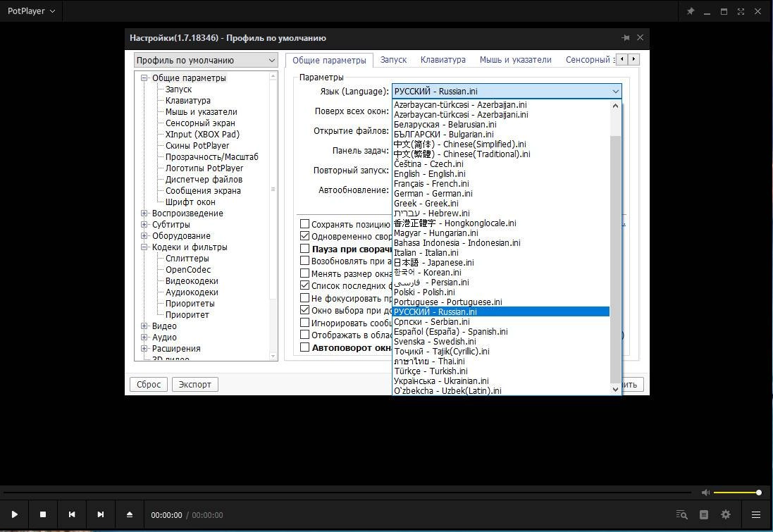Expand Видео tree node
Viewport: 773px width, 532px height.
144,326
